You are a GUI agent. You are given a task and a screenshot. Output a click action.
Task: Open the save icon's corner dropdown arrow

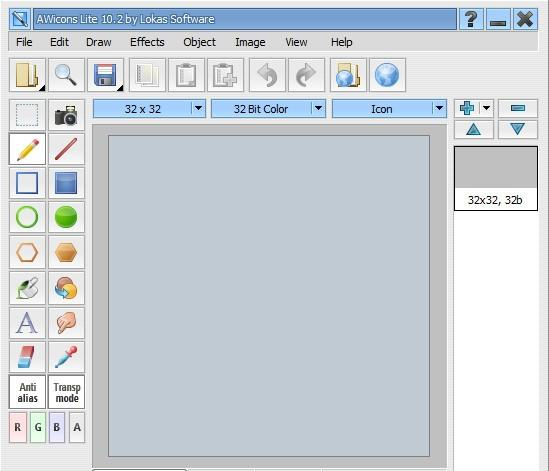pos(120,88)
